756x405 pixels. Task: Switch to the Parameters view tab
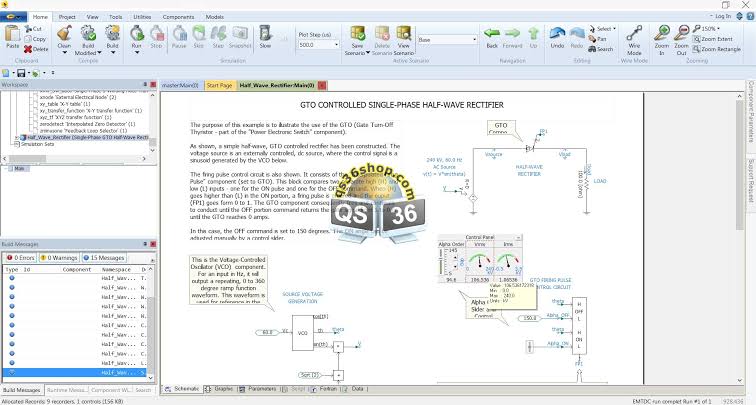point(258,389)
